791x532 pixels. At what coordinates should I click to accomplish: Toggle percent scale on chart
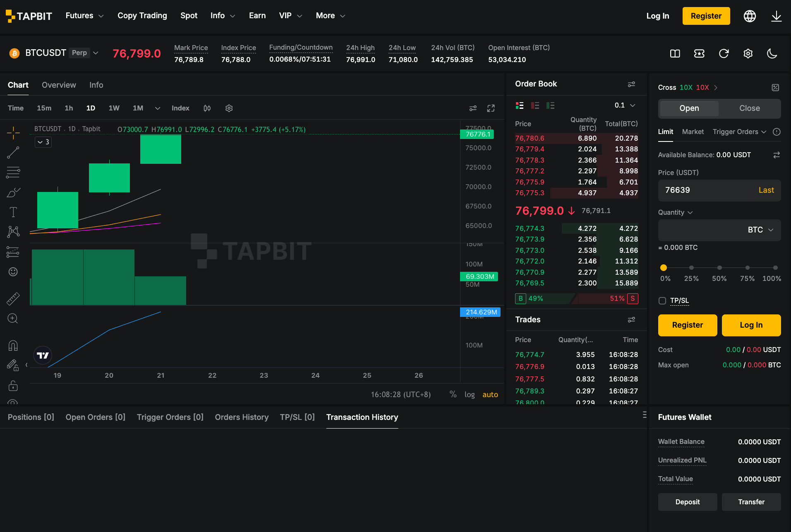point(453,394)
